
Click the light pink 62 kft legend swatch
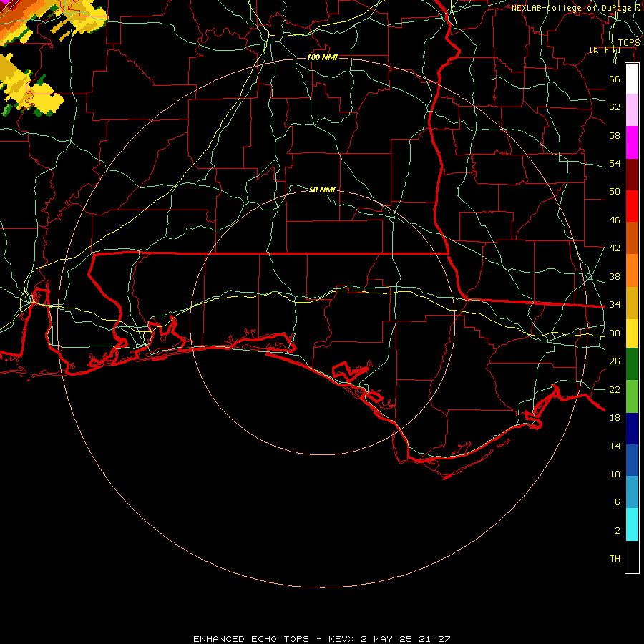tap(632, 109)
